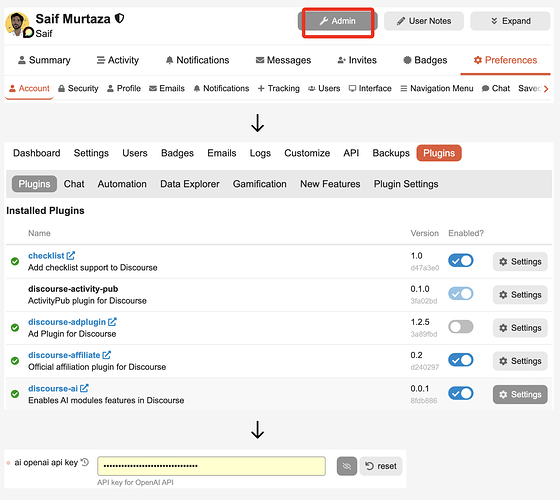Open the Activity tab

pyautogui.click(x=118, y=60)
